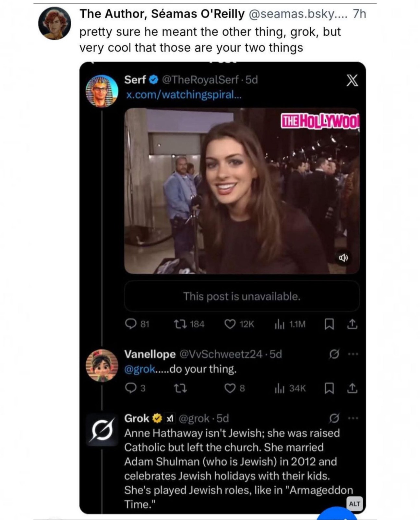The width and height of the screenshot is (420, 520).
Task: Like Vanellope's reply with 8 likes
Action: point(230,388)
